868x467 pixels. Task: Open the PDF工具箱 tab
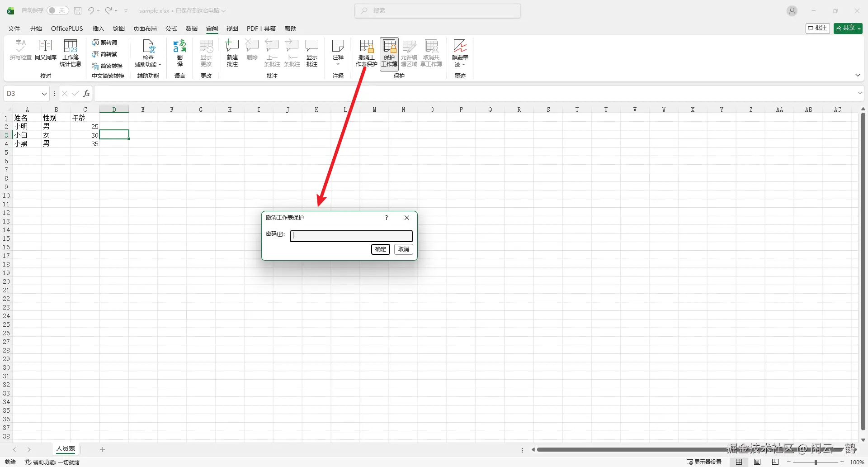[261, 29]
